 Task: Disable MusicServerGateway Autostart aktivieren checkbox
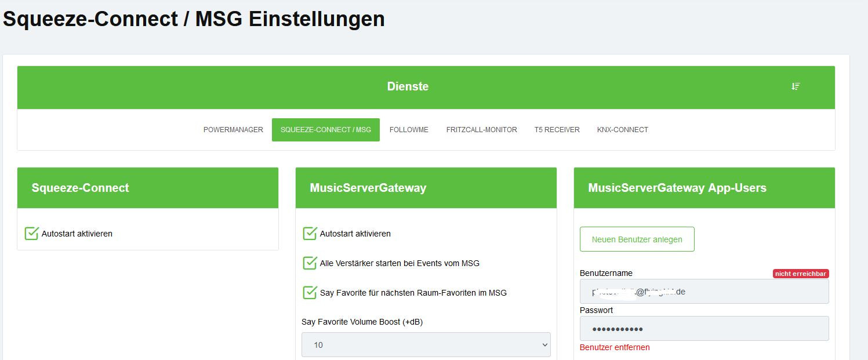(x=310, y=234)
